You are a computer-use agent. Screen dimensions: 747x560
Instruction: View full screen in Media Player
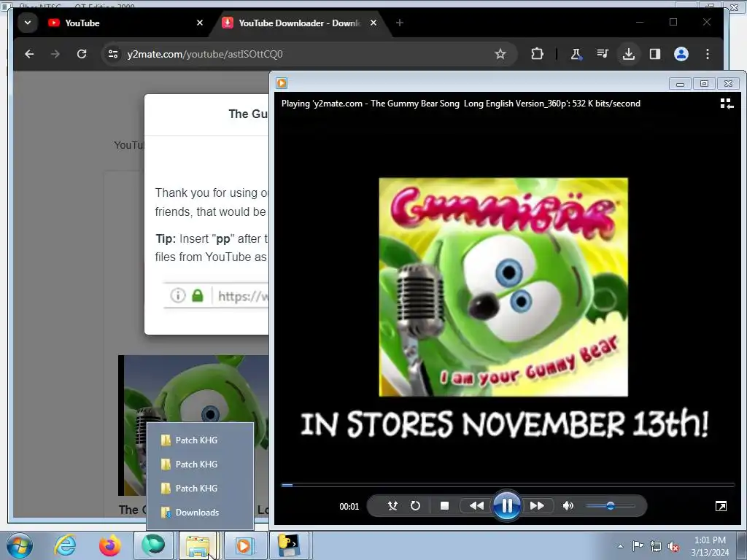click(x=721, y=506)
